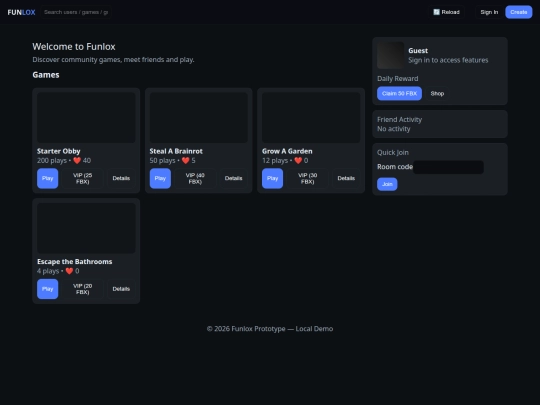This screenshot has height=405, width=540.
Task: Play Steal A Brainrot
Action: pyautogui.click(x=160, y=178)
